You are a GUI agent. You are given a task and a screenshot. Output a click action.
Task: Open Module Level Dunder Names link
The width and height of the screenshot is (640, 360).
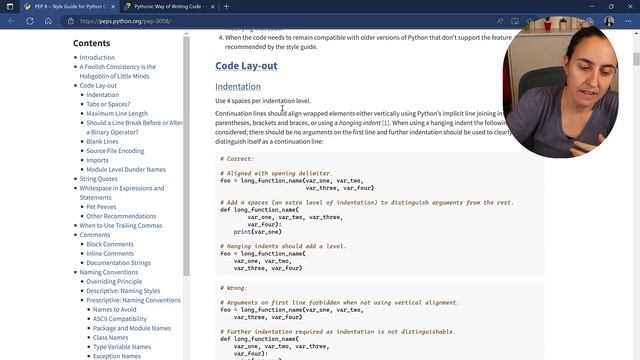tap(126, 169)
